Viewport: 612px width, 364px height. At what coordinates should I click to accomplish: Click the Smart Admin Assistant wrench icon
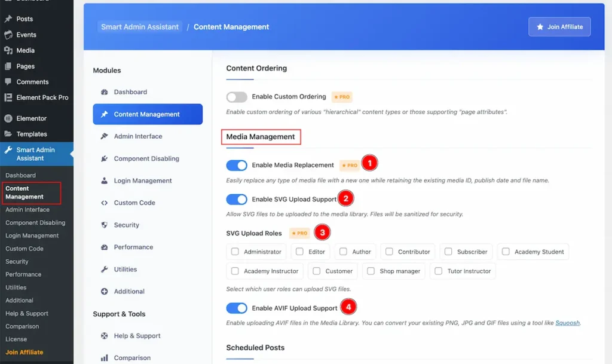click(8, 150)
